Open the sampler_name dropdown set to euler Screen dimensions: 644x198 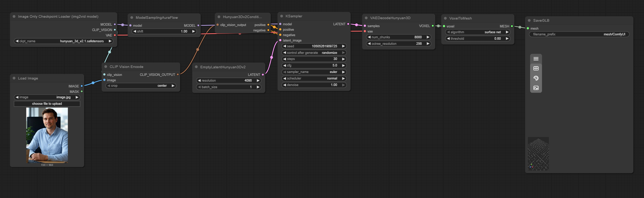click(x=314, y=72)
